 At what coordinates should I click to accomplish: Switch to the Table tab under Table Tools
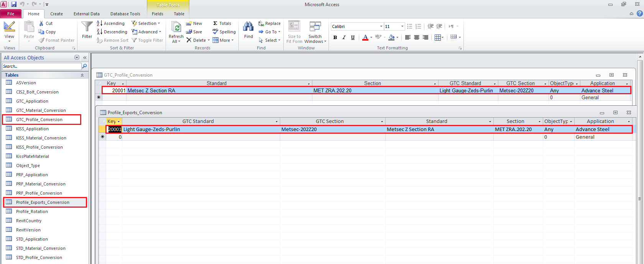coord(179,14)
